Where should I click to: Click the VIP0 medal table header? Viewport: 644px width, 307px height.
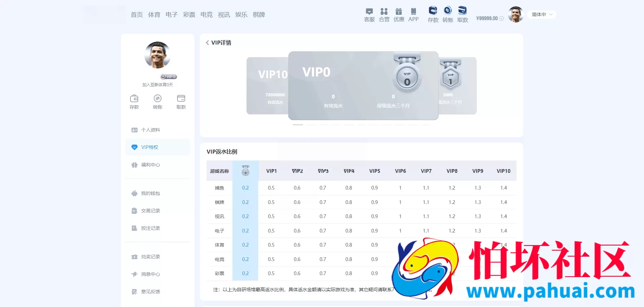246,171
